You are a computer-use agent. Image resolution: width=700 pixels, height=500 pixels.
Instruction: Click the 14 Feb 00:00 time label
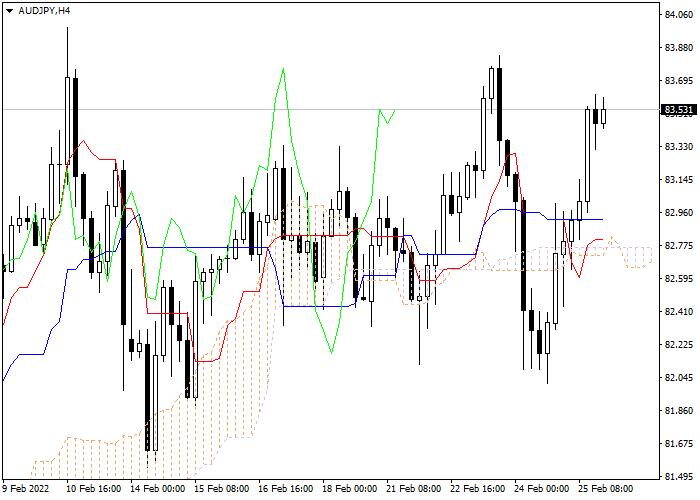(158, 488)
